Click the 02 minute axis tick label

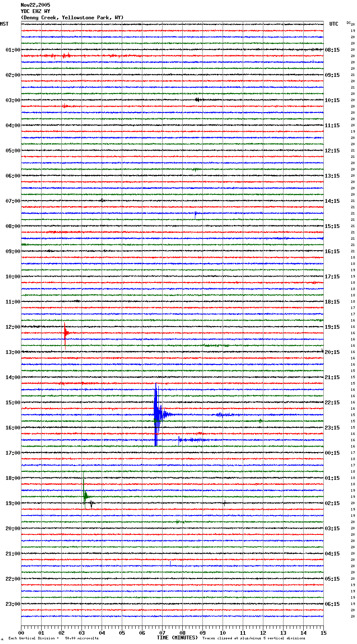point(61,633)
